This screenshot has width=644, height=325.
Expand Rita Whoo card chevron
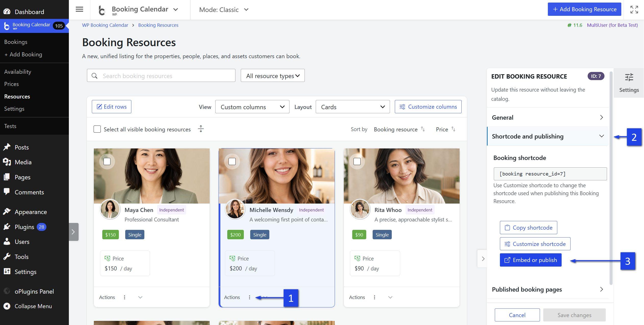390,297
